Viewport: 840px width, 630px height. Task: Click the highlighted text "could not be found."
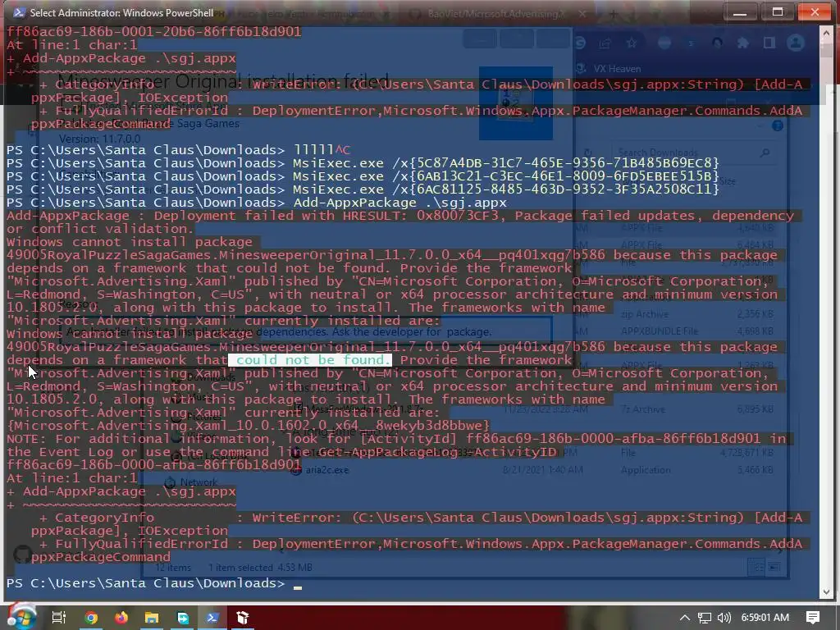(309, 360)
